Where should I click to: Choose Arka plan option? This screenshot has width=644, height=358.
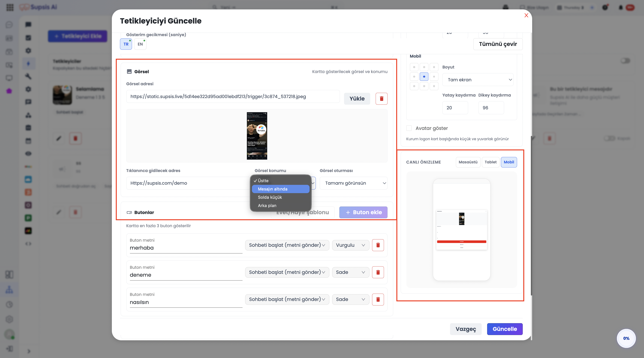pos(281,206)
